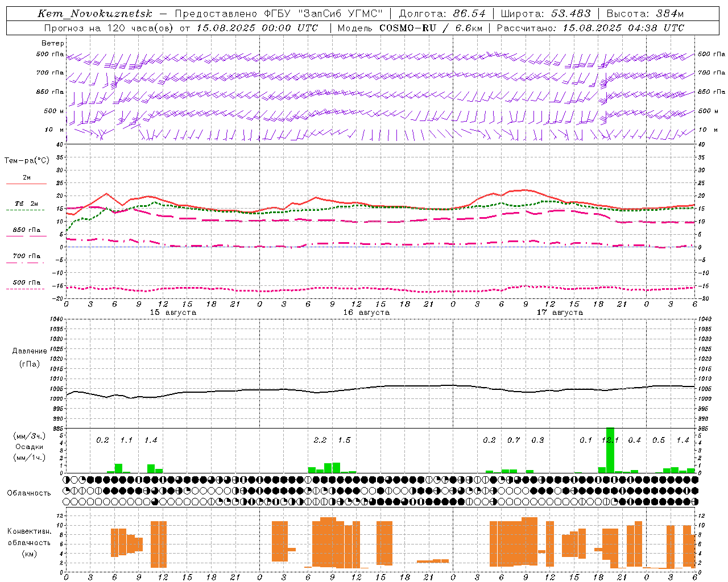This screenshot has width=728, height=582.
Task: Click the '16 августа' date label
Action: click(x=366, y=313)
